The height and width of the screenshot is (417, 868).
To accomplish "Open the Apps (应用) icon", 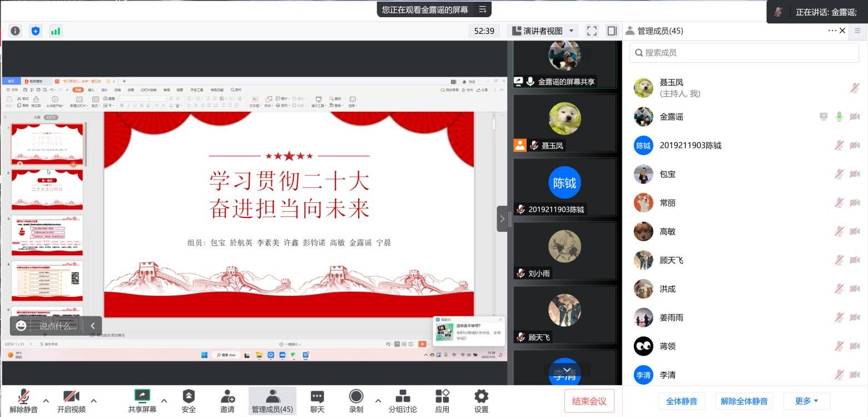I will (x=442, y=401).
